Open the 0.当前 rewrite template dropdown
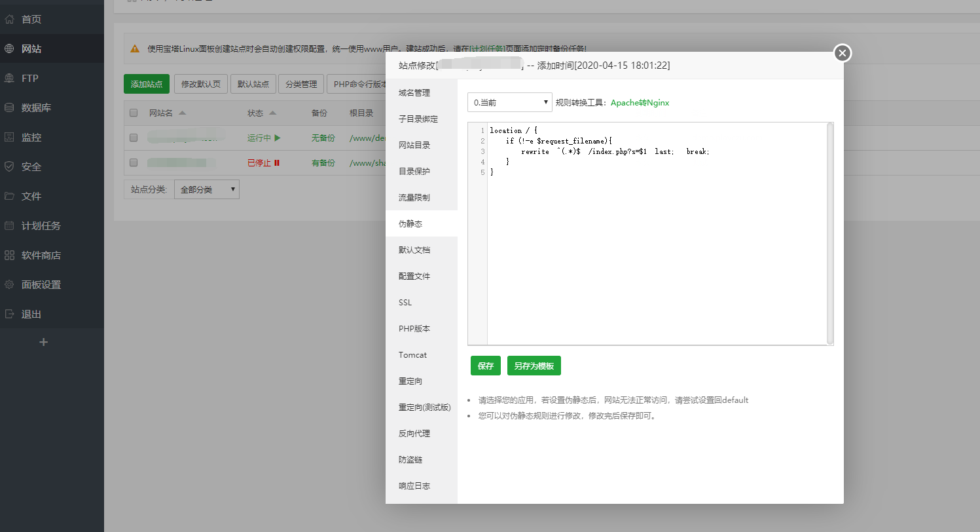 click(x=510, y=102)
